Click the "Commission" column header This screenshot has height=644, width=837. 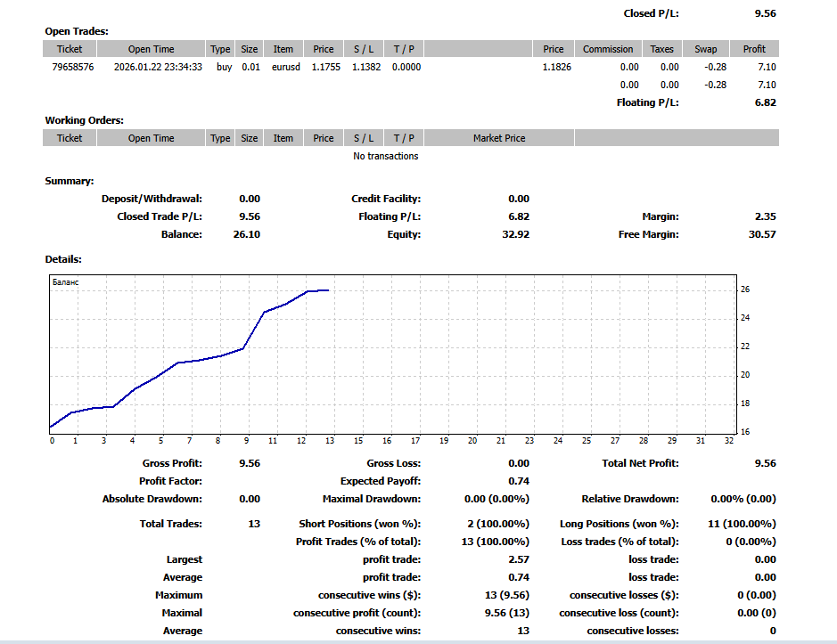point(608,49)
